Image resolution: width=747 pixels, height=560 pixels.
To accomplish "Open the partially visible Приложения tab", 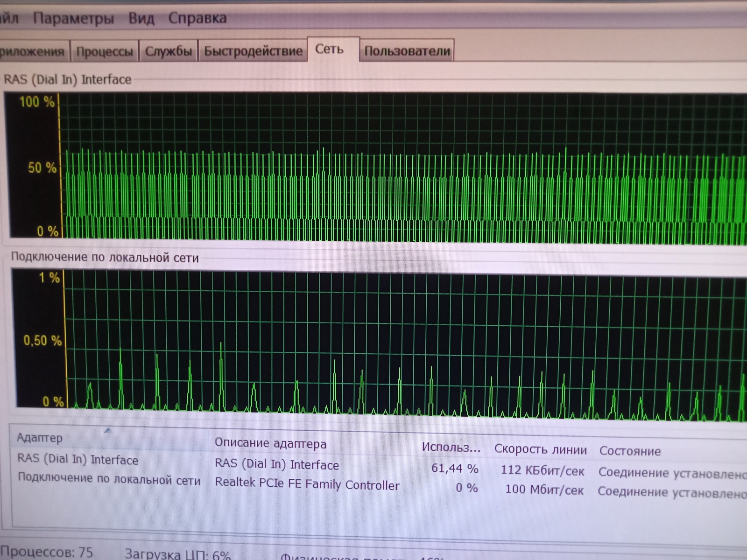I will pyautogui.click(x=34, y=51).
